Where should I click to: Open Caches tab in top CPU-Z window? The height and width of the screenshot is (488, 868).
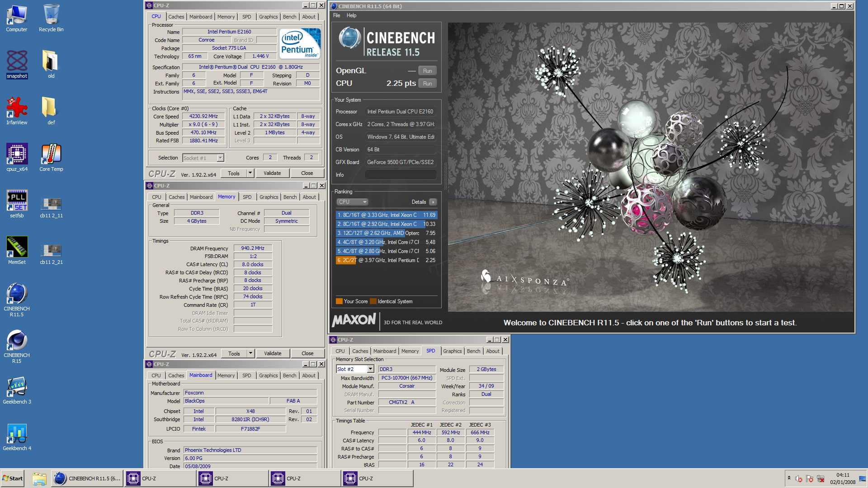point(176,17)
